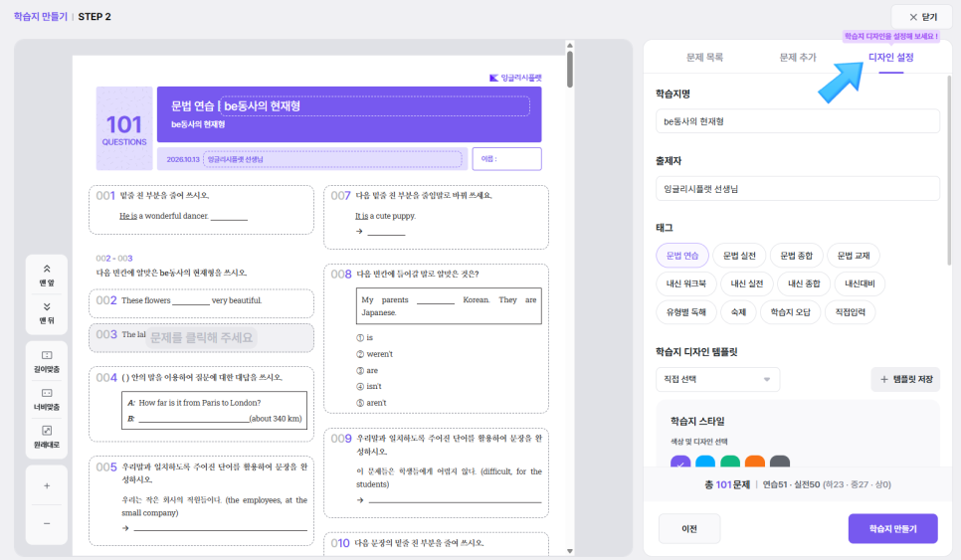
Task: Zoom out with the minus icon
Action: tap(47, 524)
